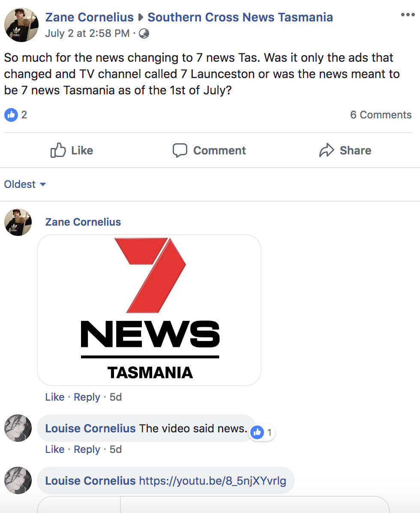420x513 pixels.
Task: Click Louise Cornelius avatar beside YouTube link comment
Action: (x=18, y=480)
